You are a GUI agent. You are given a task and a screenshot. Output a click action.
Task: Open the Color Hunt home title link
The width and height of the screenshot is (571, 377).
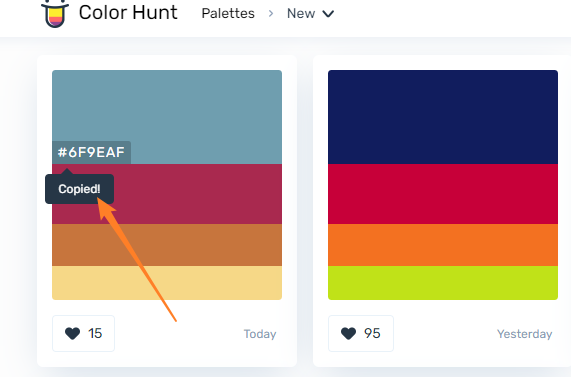(128, 13)
